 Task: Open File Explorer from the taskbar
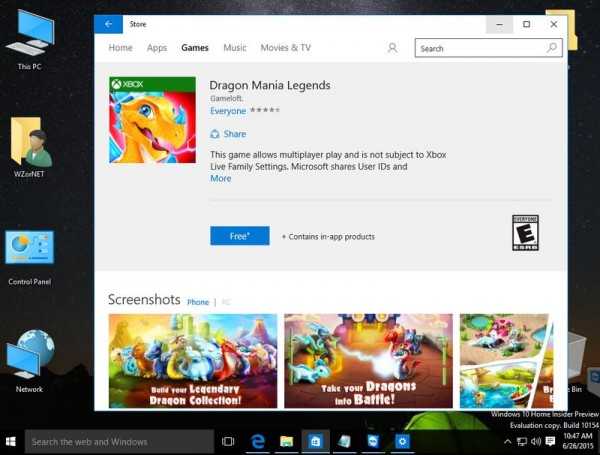coord(286,441)
